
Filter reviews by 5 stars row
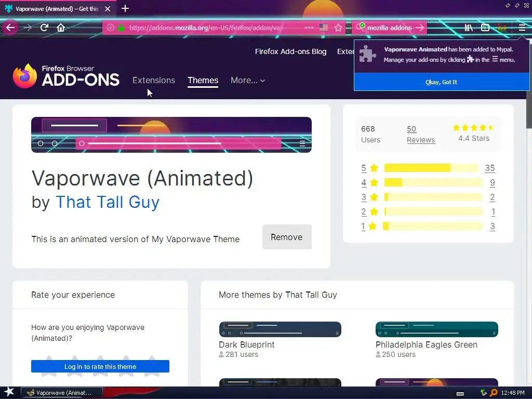click(428, 168)
